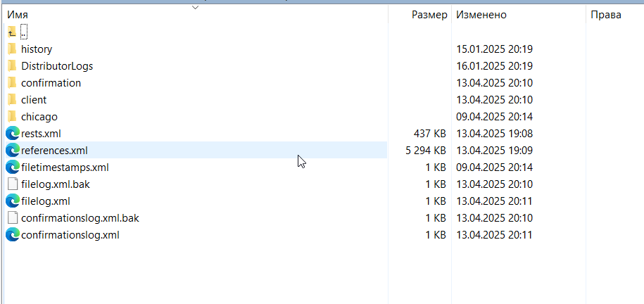
Task: Click the date 16.01.2025 20:19
Action: 495,65
